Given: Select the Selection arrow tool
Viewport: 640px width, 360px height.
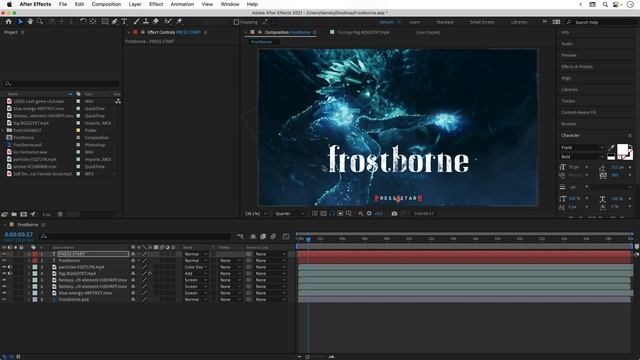Looking at the screenshot, I should coord(20,21).
